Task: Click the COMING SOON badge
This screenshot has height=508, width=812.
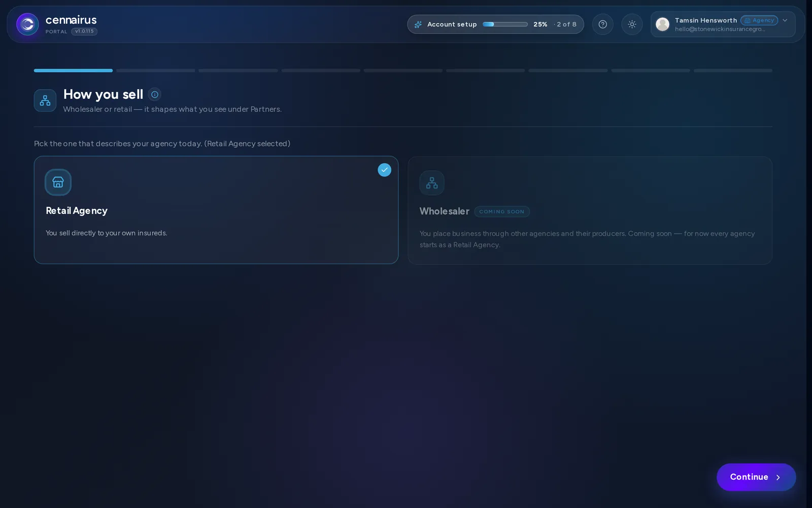Action: pyautogui.click(x=502, y=212)
